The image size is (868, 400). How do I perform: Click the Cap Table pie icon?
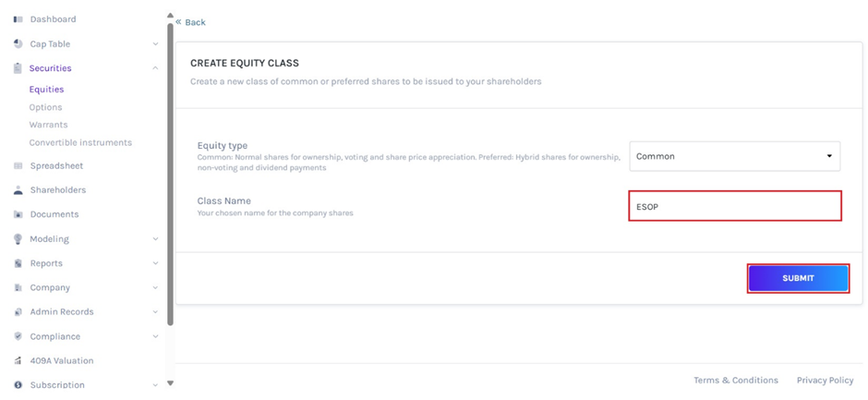coord(18,43)
